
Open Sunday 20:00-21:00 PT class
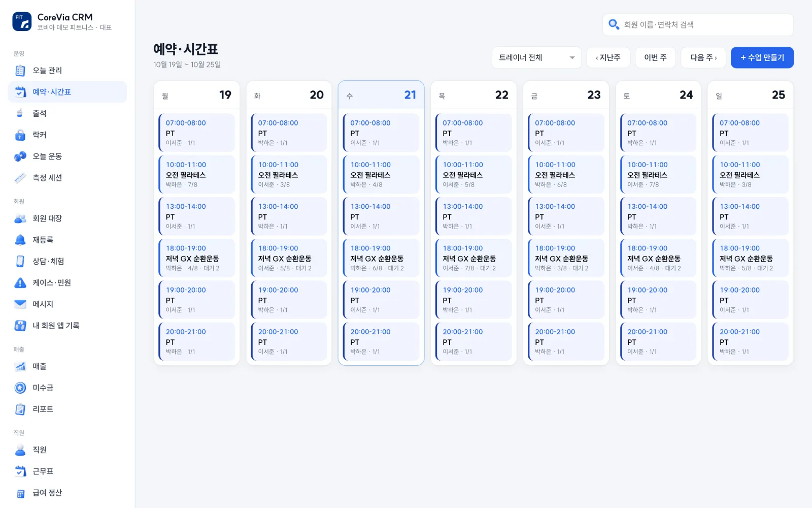750,341
